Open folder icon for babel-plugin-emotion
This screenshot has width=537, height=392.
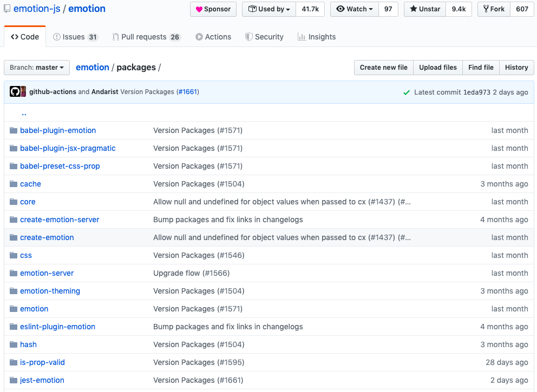pyautogui.click(x=14, y=130)
